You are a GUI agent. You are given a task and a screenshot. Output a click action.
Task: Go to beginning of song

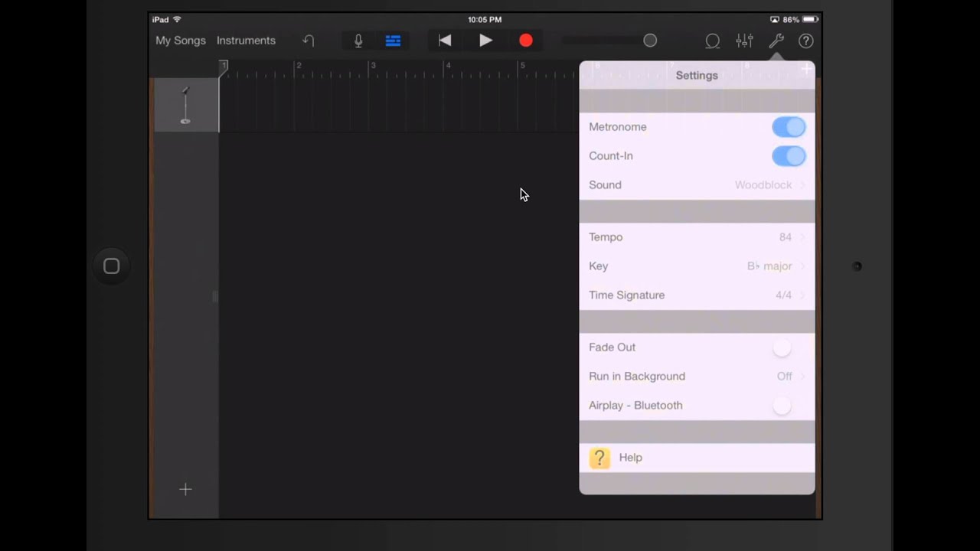coord(444,41)
